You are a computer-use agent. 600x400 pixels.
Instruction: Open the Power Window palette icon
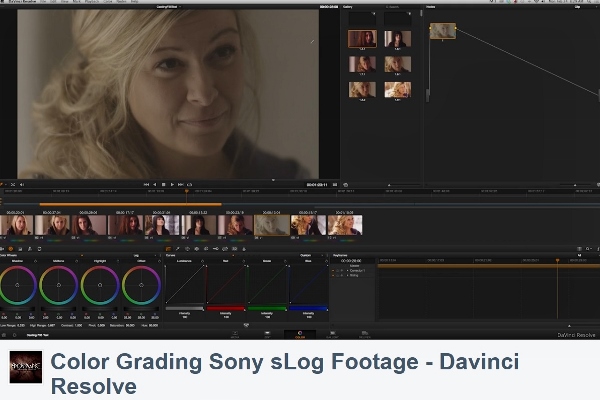[x=188, y=249]
